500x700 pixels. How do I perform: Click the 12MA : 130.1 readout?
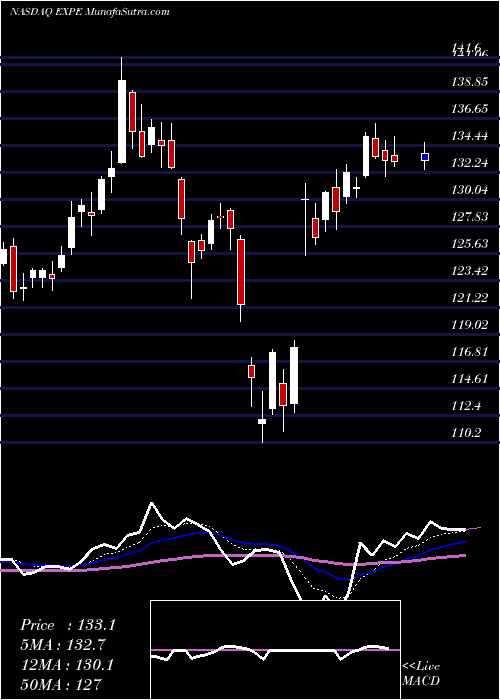coord(67,664)
